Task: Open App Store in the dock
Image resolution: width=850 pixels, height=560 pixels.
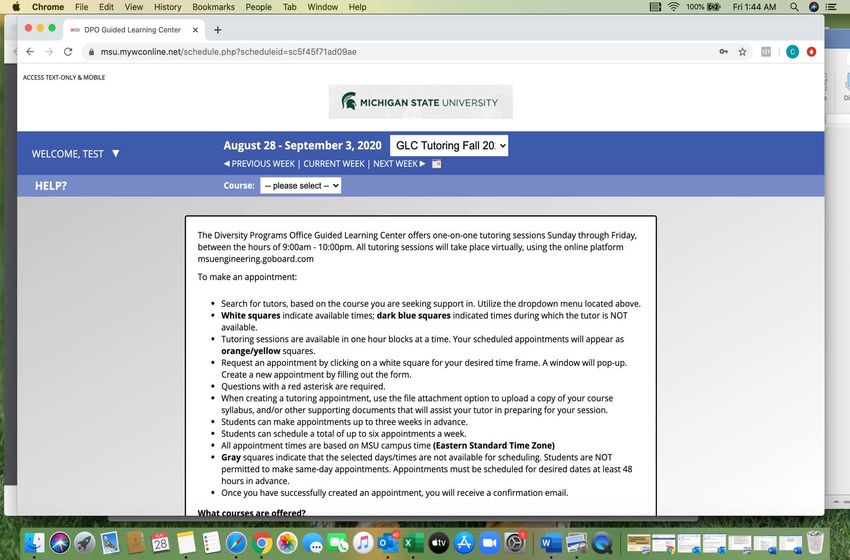Action: [x=464, y=542]
